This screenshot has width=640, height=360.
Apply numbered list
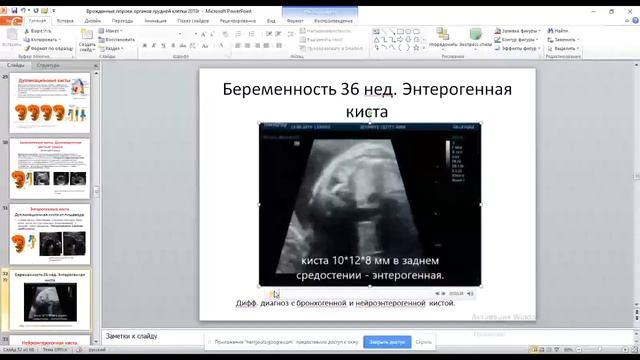(253, 34)
